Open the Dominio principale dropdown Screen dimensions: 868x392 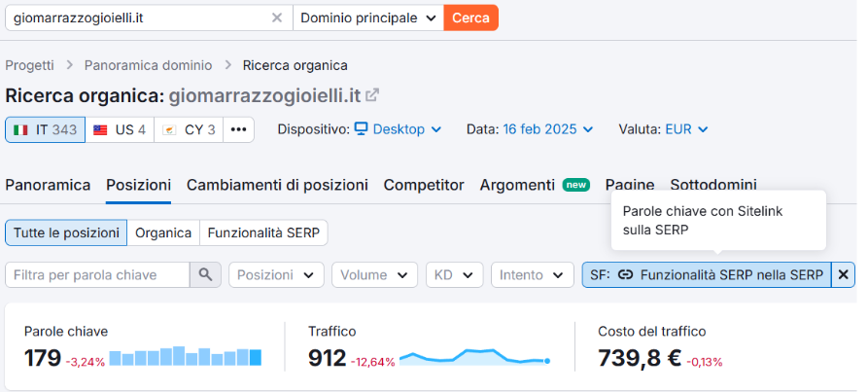(x=367, y=18)
